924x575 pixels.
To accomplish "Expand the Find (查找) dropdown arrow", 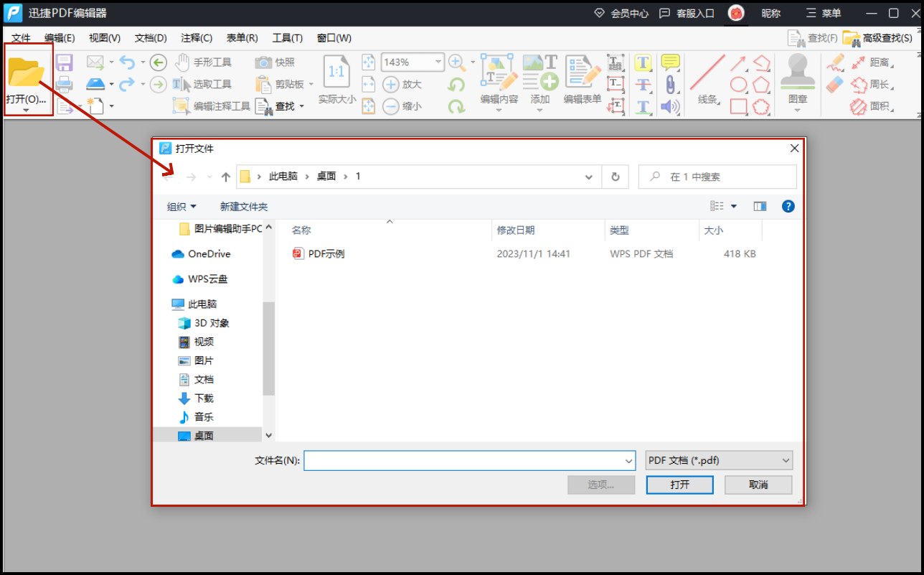I will click(302, 106).
